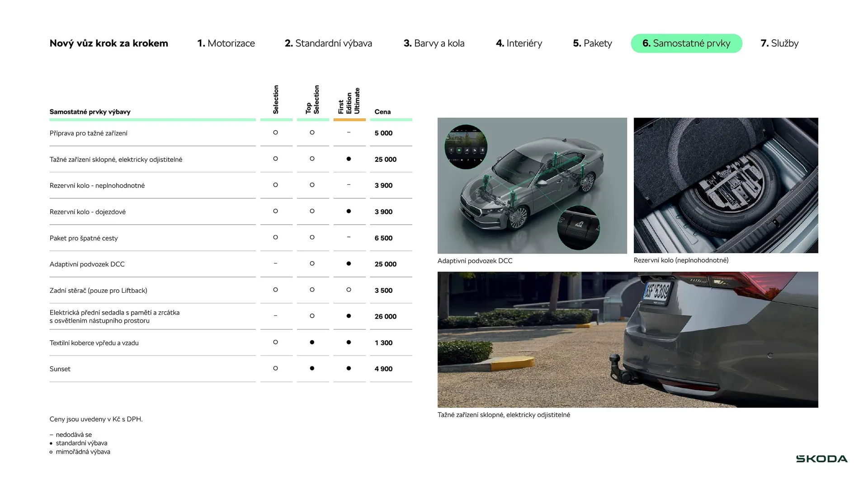This screenshot has width=868, height=488.
Task: Click Selection circle for Zadní stěrač
Action: pyautogui.click(x=276, y=290)
